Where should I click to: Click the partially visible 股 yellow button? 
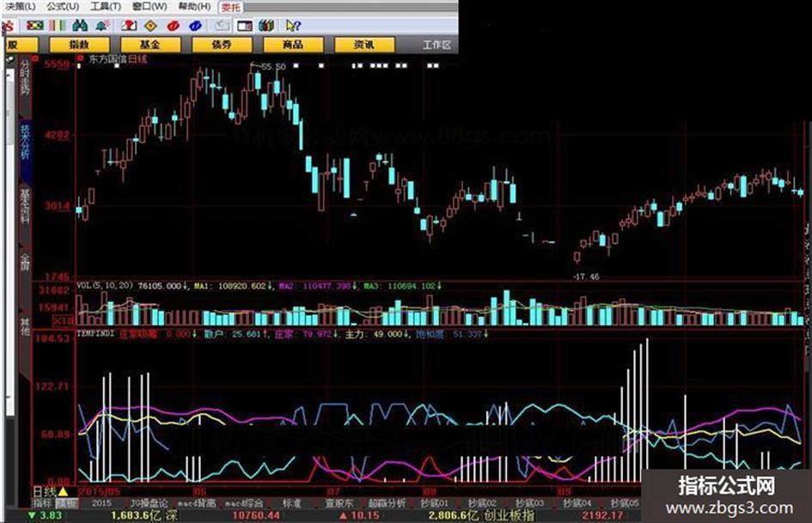tap(21, 45)
